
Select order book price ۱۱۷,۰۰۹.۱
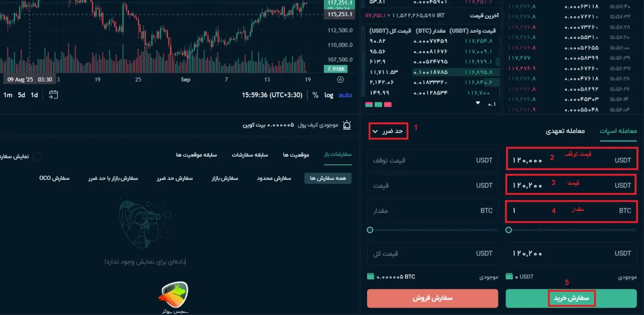point(478,52)
